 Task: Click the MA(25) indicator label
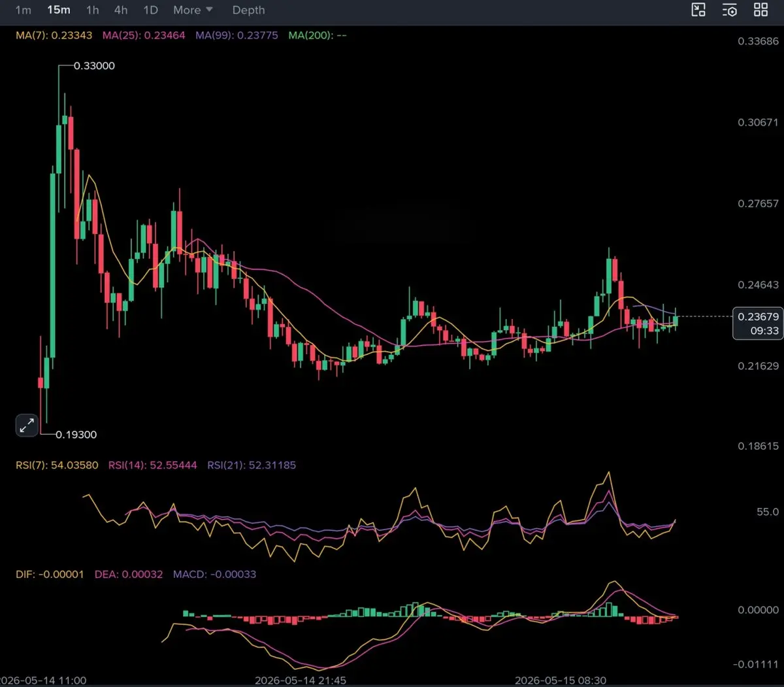click(144, 35)
